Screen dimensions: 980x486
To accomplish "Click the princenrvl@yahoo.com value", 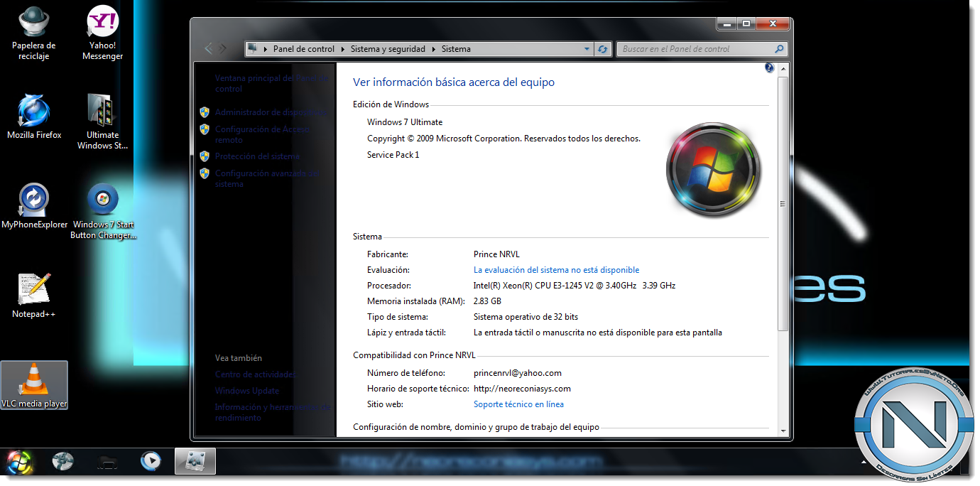I will [x=518, y=373].
